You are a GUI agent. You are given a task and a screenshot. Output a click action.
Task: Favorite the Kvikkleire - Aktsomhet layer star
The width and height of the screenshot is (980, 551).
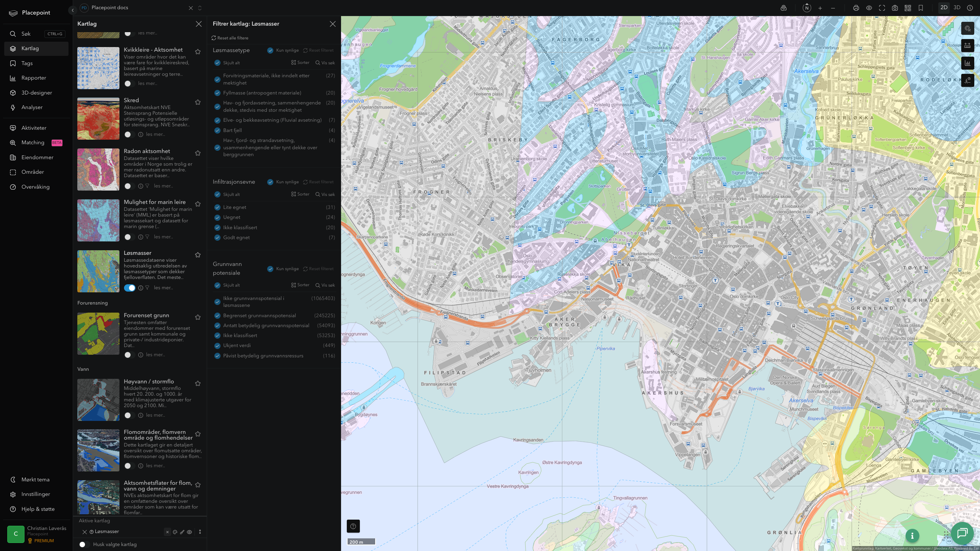click(198, 52)
